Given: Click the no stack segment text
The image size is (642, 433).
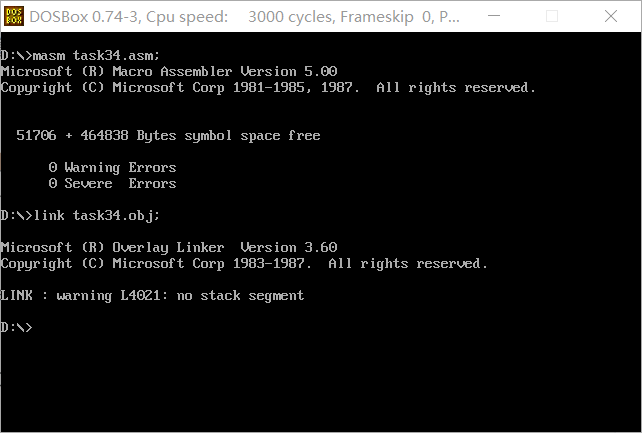Looking at the screenshot, I should coord(240,295).
